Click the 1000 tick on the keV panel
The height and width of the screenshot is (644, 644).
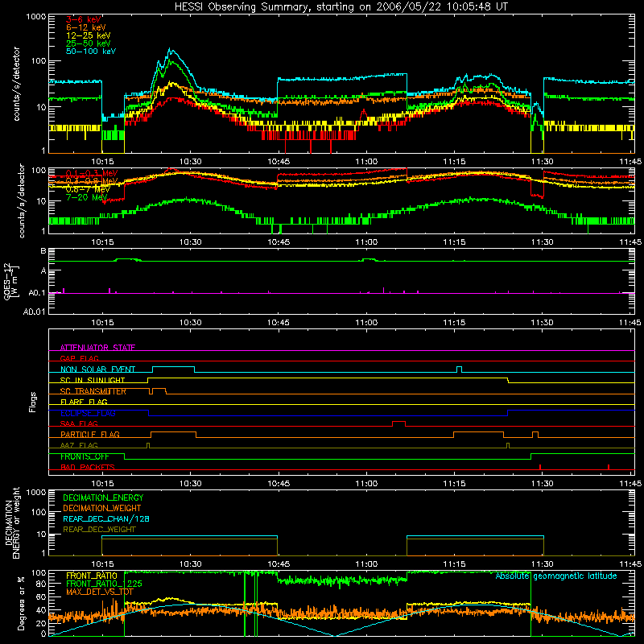coord(36,17)
